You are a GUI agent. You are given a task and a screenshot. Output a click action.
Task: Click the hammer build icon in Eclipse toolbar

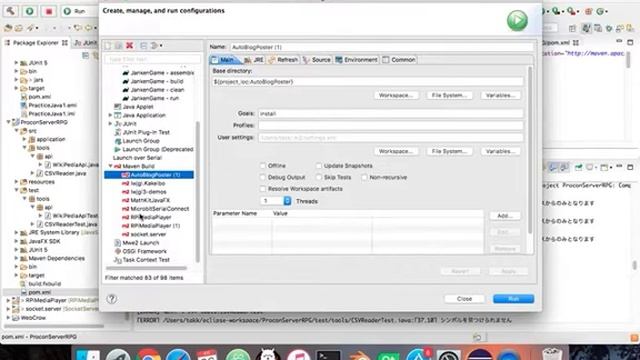point(11,11)
